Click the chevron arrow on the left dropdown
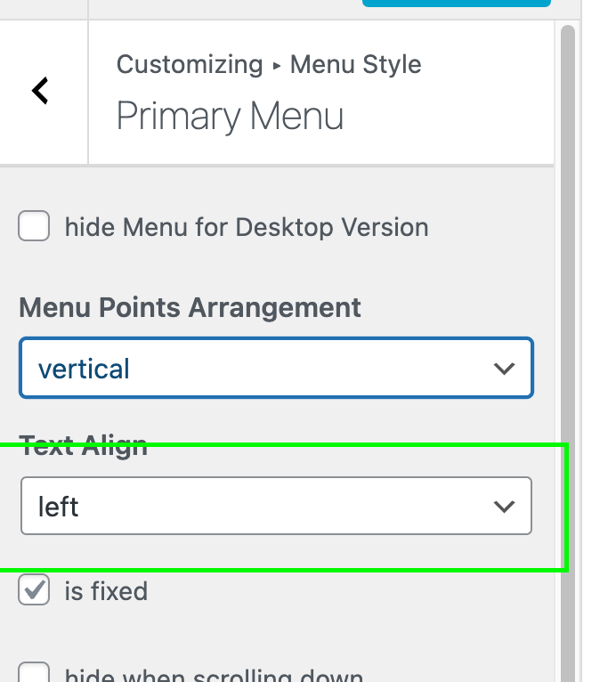The image size is (616, 682). [504, 507]
